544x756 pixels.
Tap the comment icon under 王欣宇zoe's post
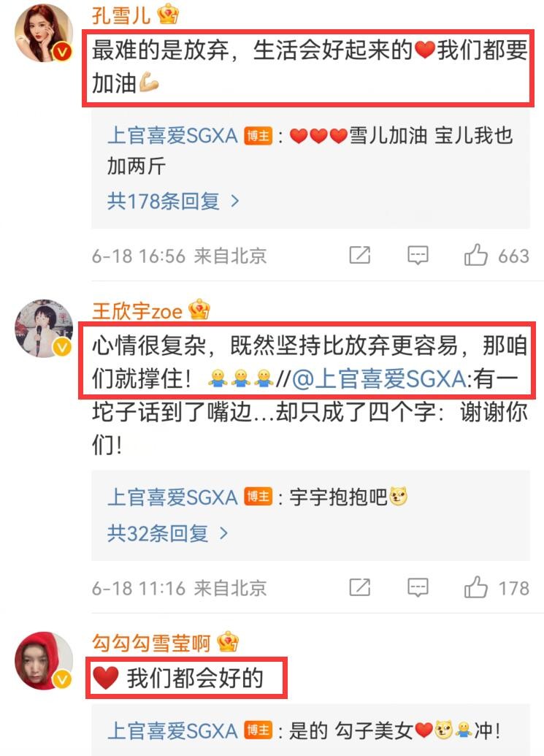point(418,588)
